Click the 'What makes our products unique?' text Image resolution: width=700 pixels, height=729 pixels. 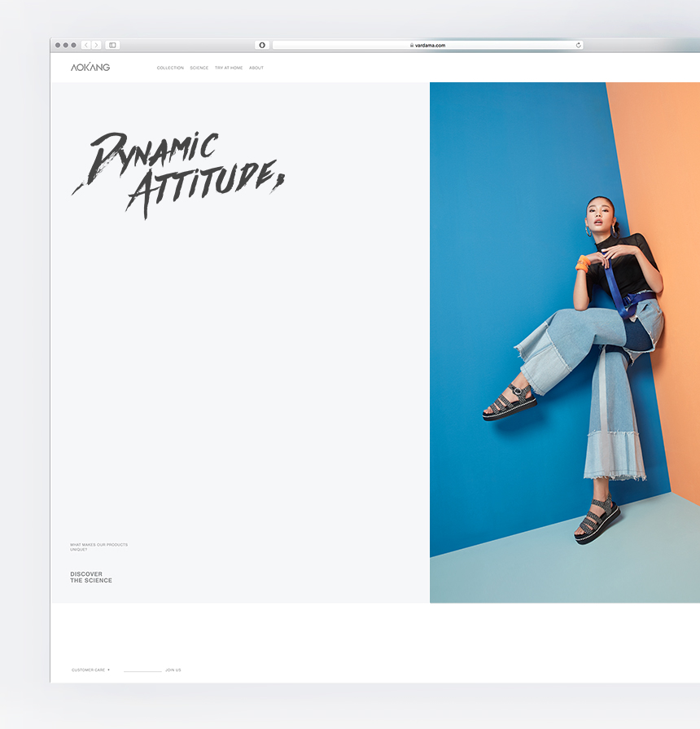(x=99, y=547)
